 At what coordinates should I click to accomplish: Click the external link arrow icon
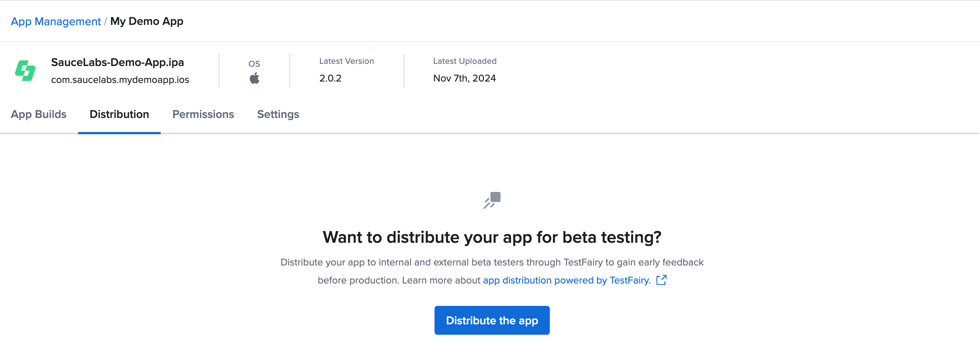tap(661, 280)
